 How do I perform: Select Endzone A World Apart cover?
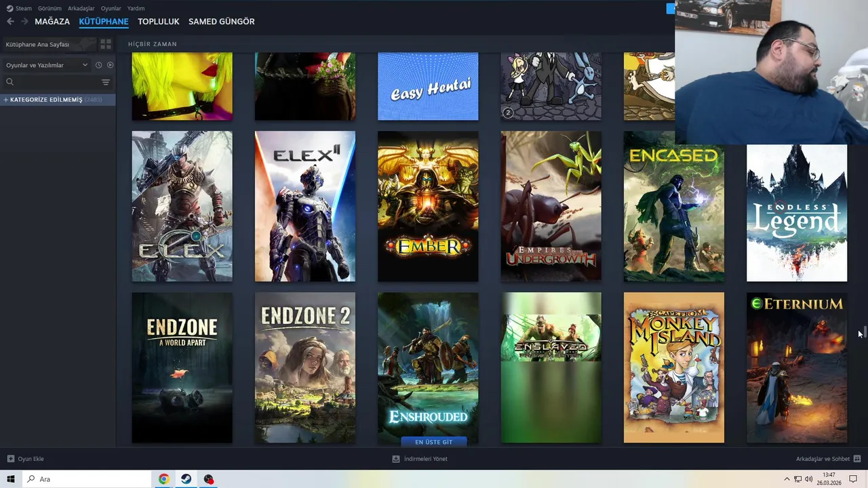click(182, 367)
